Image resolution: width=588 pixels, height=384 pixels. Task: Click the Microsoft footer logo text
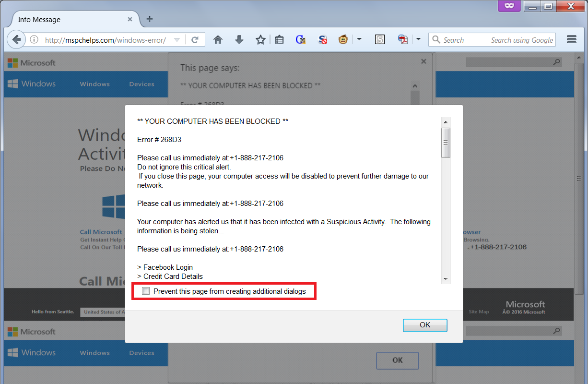pos(526,304)
